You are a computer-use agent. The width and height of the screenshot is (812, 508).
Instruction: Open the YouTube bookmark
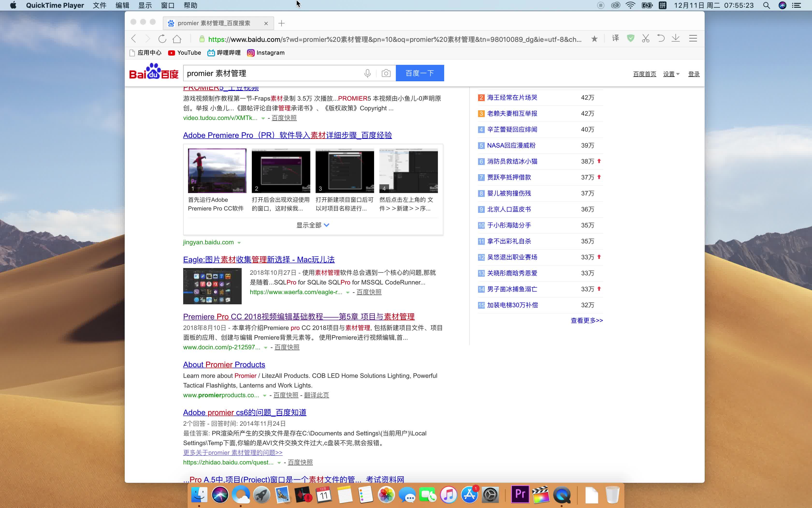point(185,53)
